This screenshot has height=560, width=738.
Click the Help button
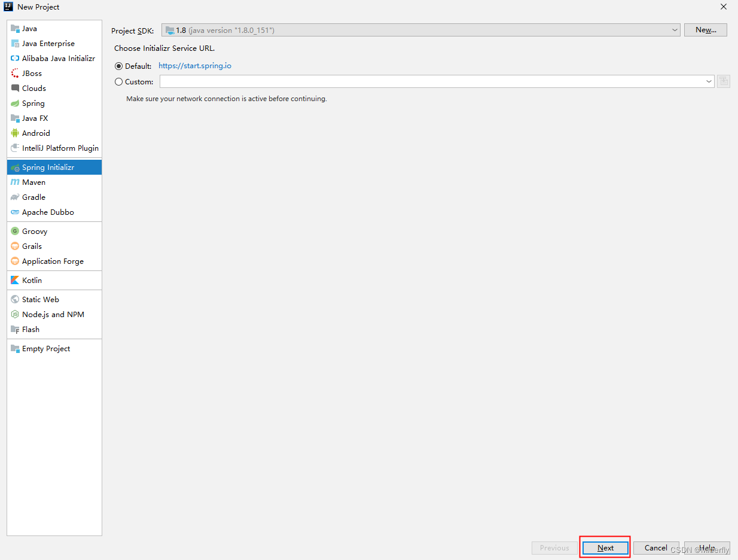click(x=707, y=548)
